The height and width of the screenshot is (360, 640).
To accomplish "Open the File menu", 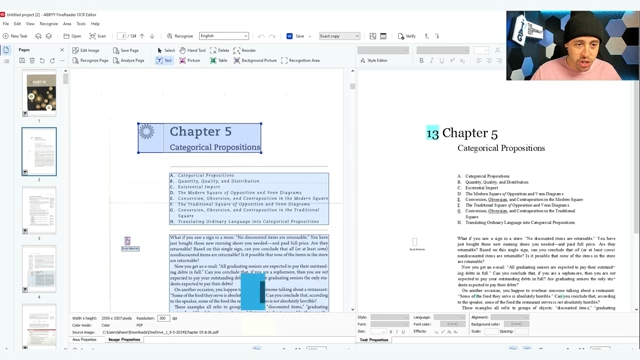I will point(6,24).
